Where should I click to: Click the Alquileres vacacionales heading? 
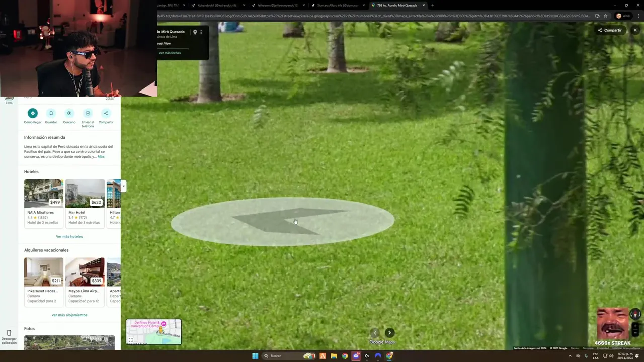[46, 250]
